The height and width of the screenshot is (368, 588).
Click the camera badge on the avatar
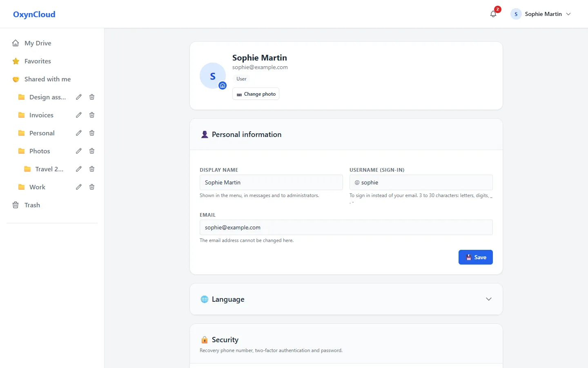click(x=223, y=85)
